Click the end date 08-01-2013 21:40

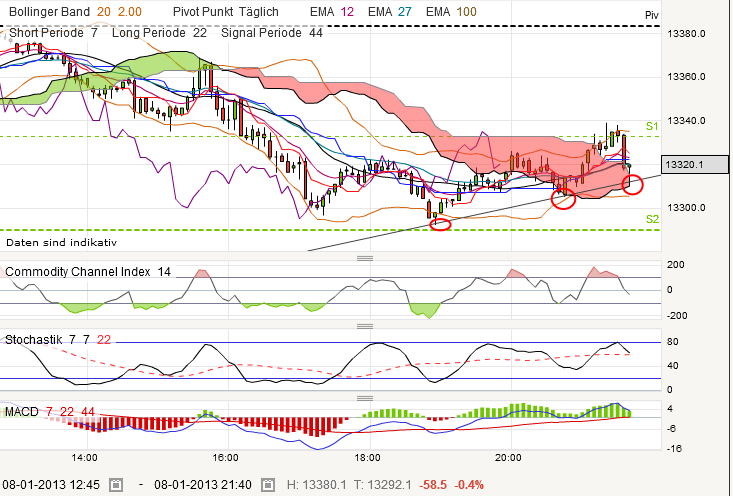pyautogui.click(x=203, y=485)
